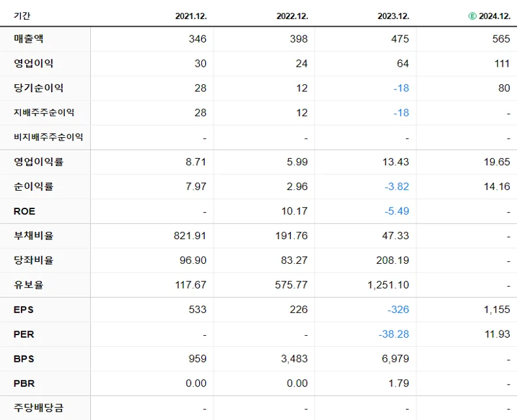Click the 47.33 debt ratio value

[395, 236]
